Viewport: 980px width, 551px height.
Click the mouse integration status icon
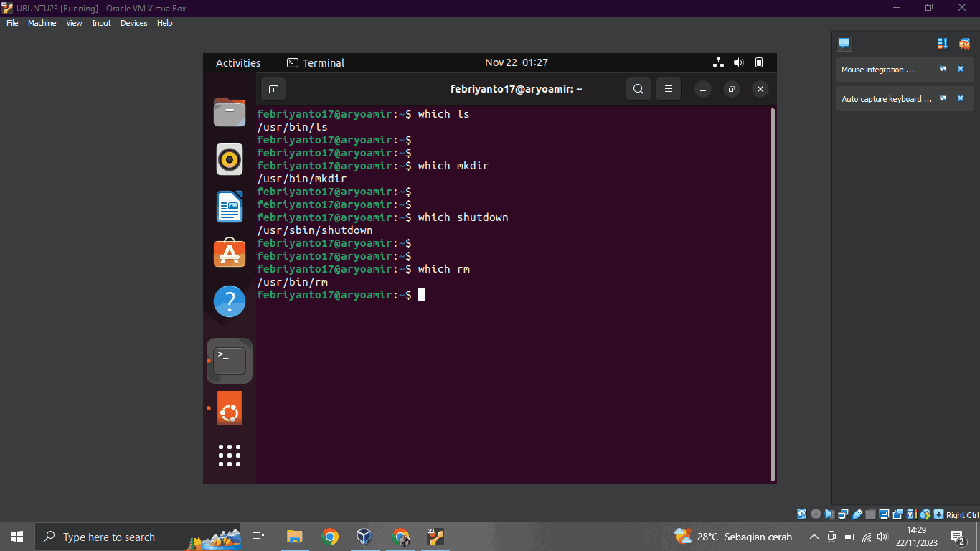point(925,514)
